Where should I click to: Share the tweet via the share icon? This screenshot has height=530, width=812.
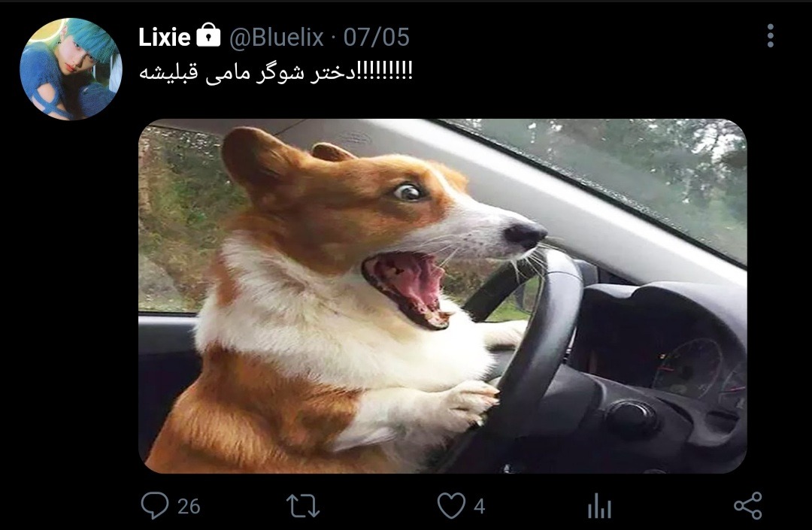click(748, 506)
